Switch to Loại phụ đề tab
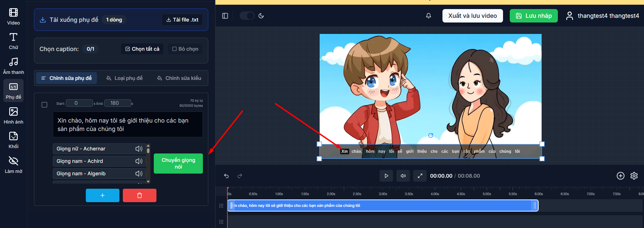This screenshot has height=228, width=644. point(124,78)
